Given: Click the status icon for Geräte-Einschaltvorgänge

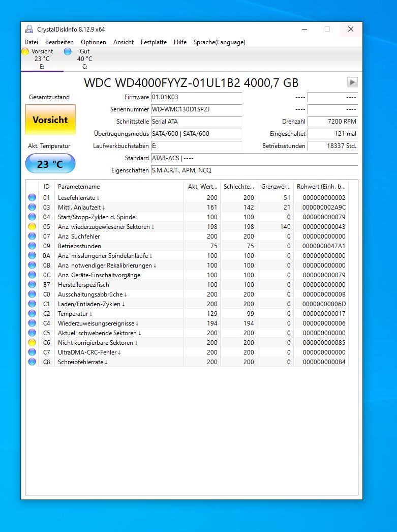Looking at the screenshot, I should [x=32, y=275].
